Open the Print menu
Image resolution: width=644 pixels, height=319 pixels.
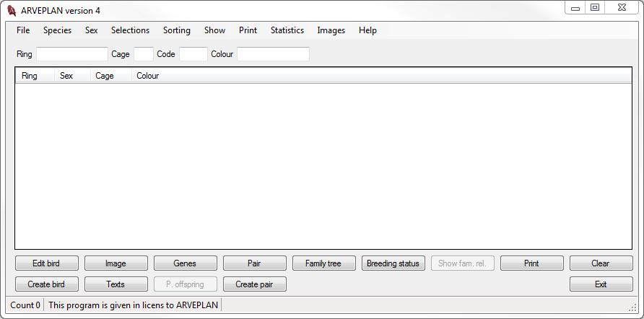pos(248,30)
